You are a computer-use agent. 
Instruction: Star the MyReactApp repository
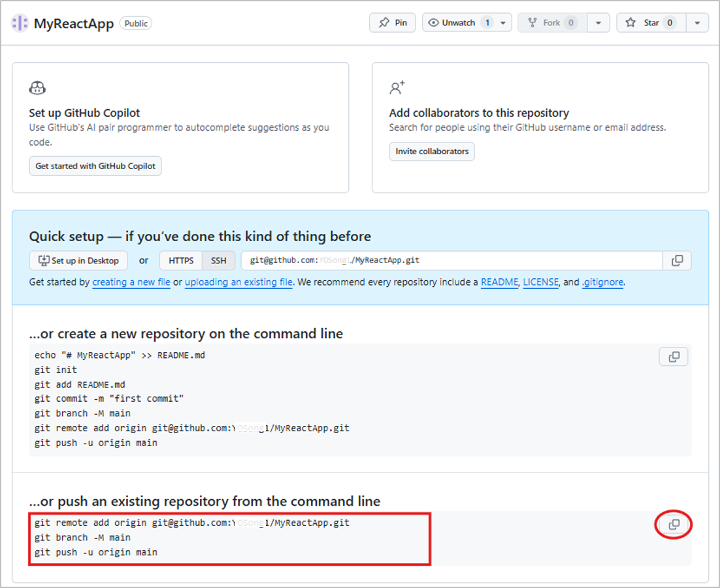pos(651,22)
